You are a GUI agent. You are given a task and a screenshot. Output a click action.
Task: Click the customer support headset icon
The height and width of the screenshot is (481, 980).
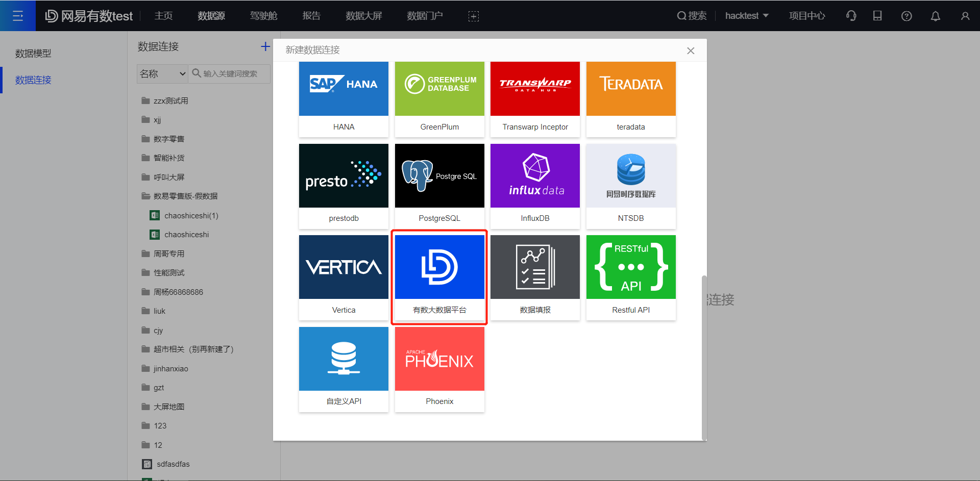[851, 16]
